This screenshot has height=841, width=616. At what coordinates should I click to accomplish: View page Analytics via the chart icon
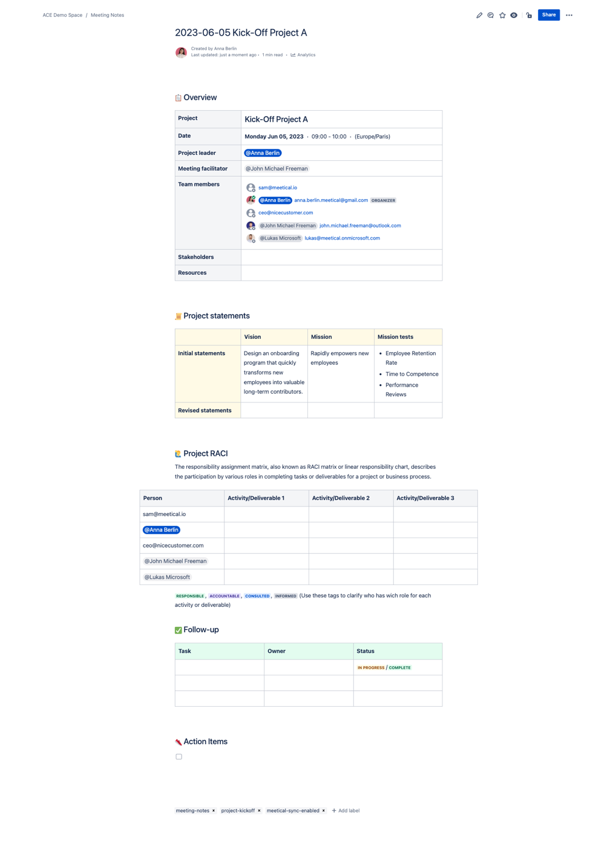pos(303,54)
